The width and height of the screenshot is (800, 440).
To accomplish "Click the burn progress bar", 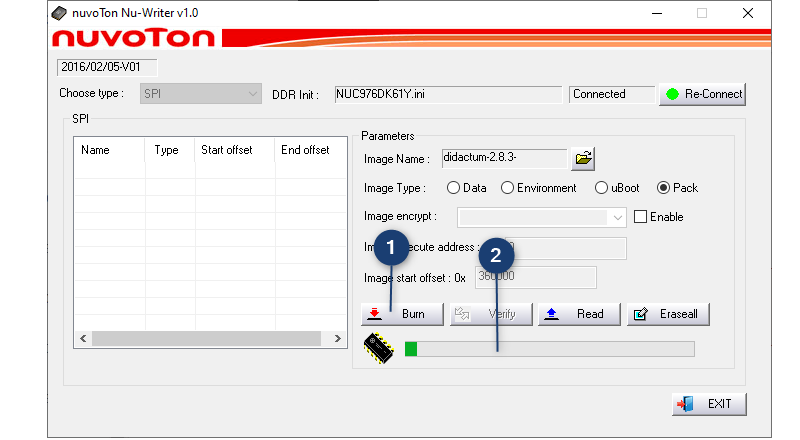I will [x=549, y=349].
